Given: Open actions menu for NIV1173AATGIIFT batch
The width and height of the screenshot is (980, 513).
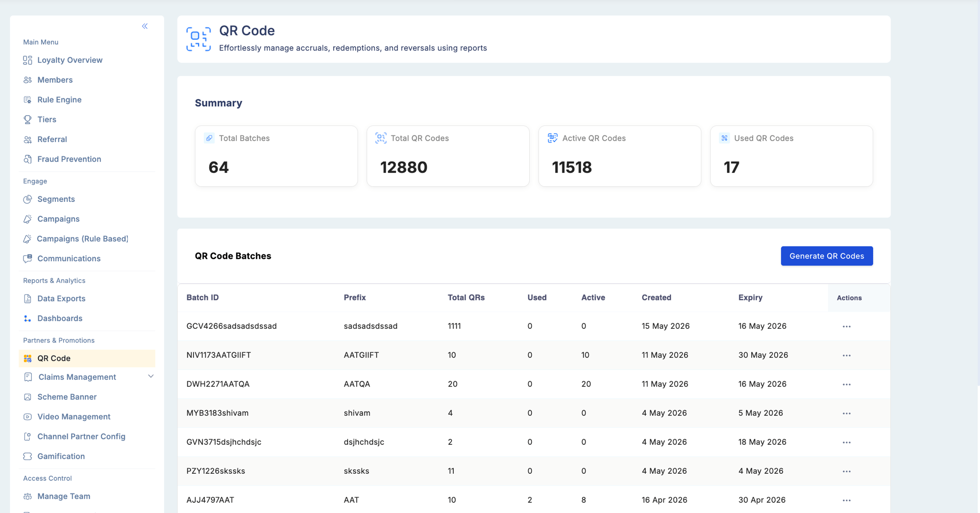Looking at the screenshot, I should [847, 355].
